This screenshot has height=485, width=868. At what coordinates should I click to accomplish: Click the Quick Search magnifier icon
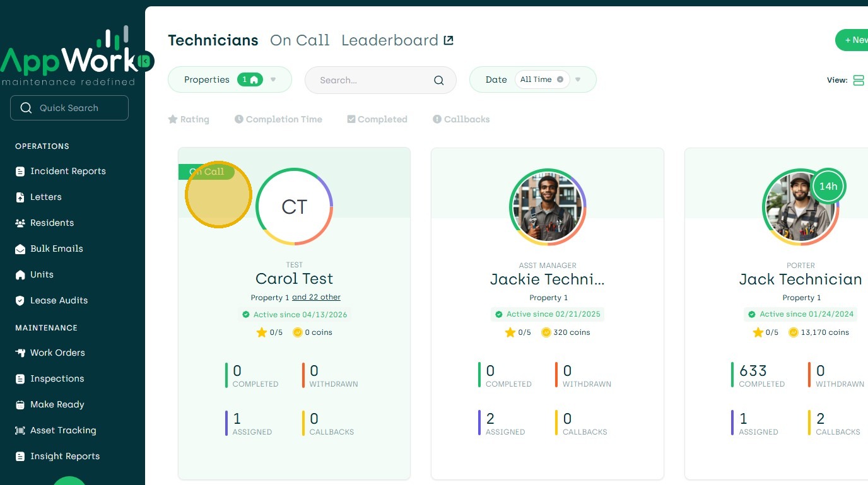26,108
